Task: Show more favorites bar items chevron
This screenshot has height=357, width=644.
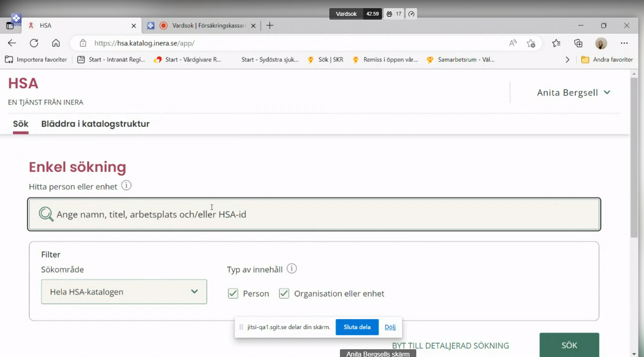Action: (567, 60)
